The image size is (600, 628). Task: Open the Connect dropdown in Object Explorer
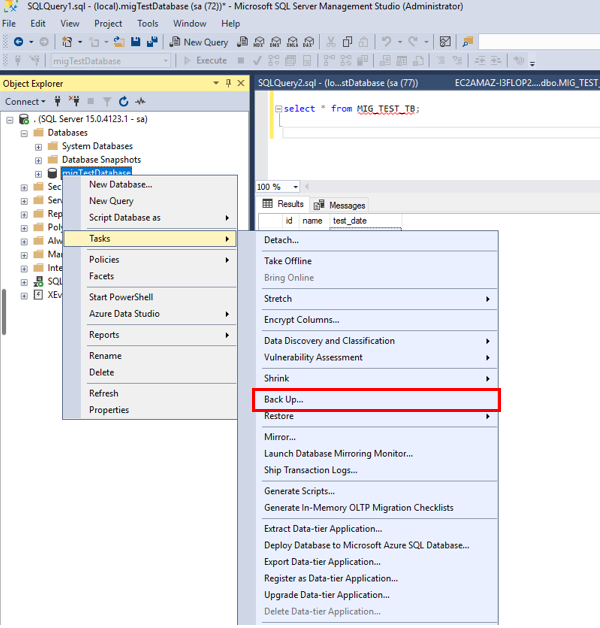coord(25,101)
